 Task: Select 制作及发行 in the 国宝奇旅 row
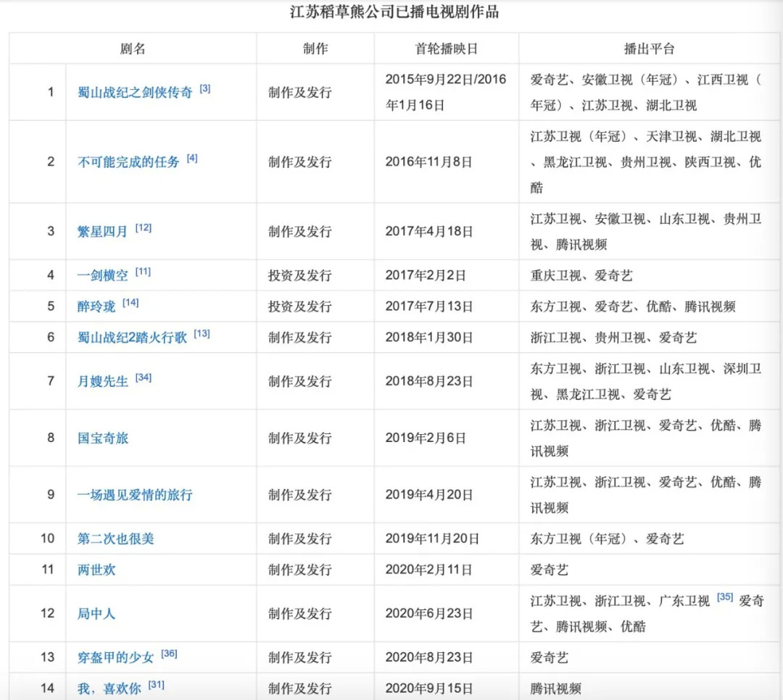[x=299, y=438]
